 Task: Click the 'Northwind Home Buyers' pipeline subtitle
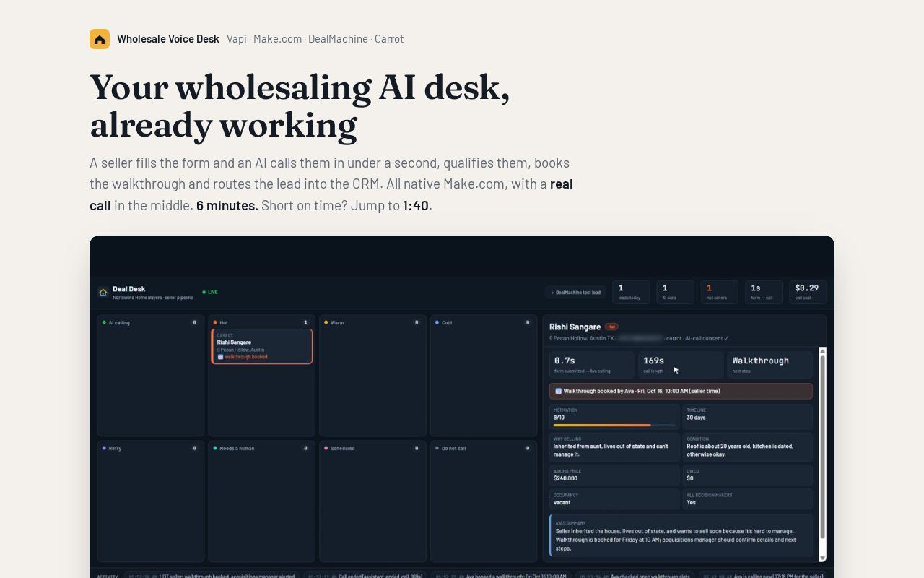click(x=153, y=298)
